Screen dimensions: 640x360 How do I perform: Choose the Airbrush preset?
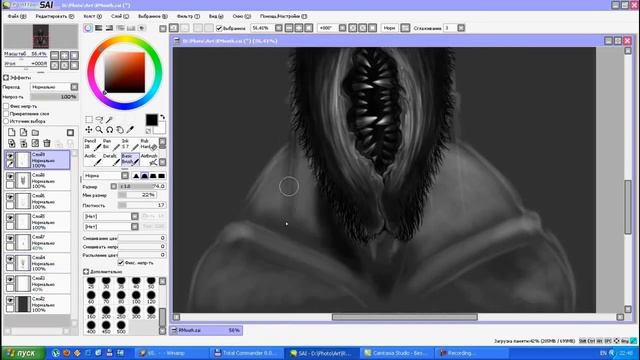pos(149,159)
